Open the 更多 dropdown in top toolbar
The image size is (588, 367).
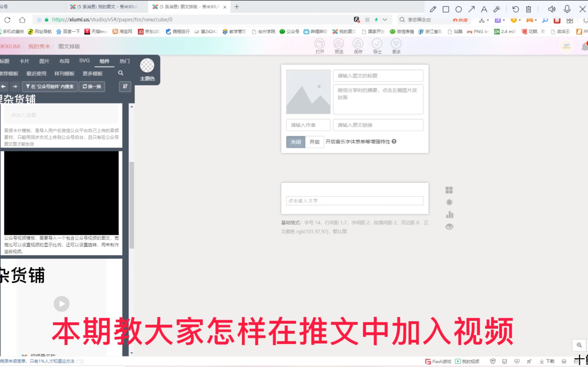tap(396, 44)
